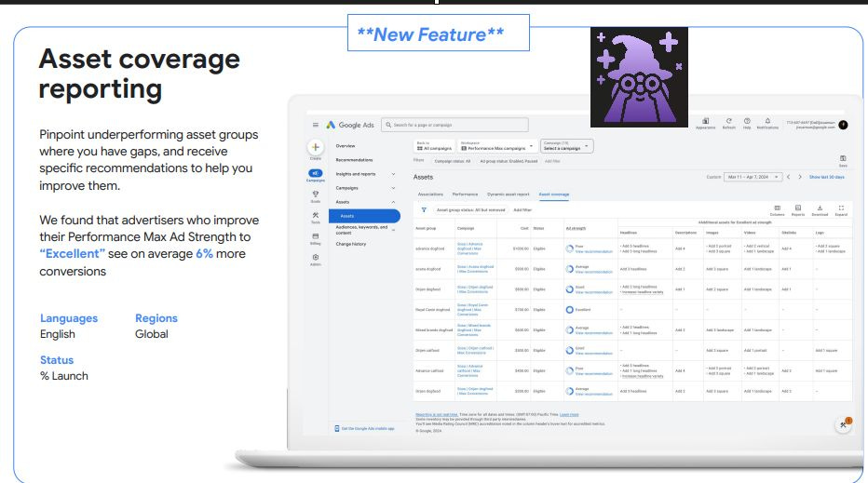Click the Create plus button
The width and height of the screenshot is (868, 483).
click(x=316, y=147)
